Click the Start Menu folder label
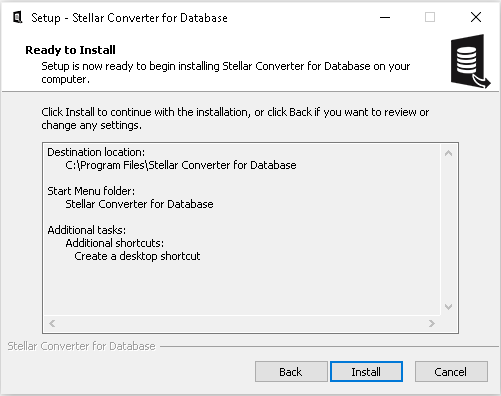 point(91,191)
